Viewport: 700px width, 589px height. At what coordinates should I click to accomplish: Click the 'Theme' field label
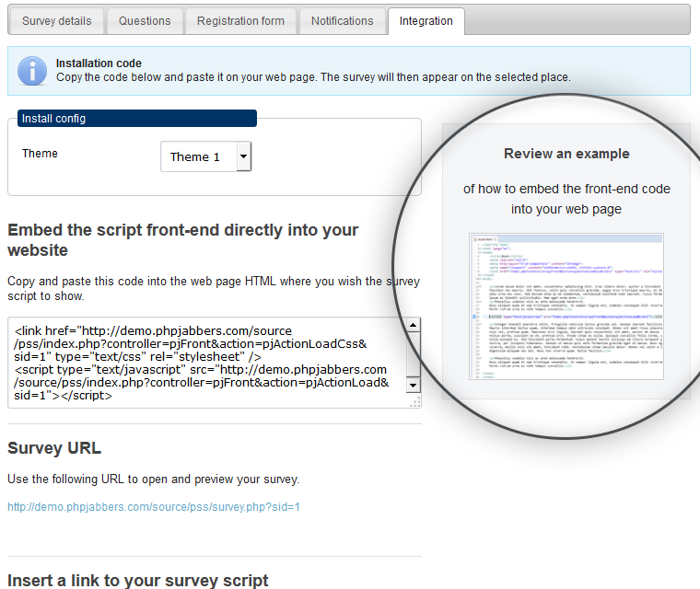[40, 154]
